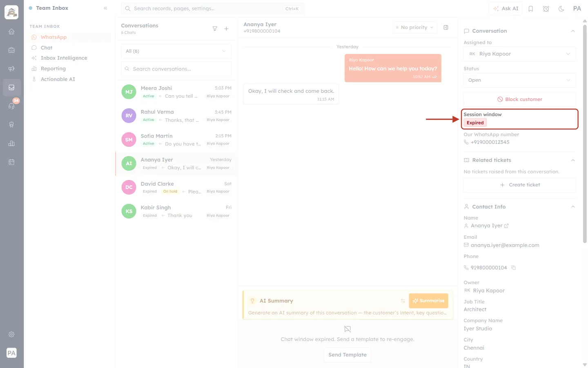Open the All (6) conversations filter dropdown
Viewport: 588px width, 368px height.
(176, 51)
